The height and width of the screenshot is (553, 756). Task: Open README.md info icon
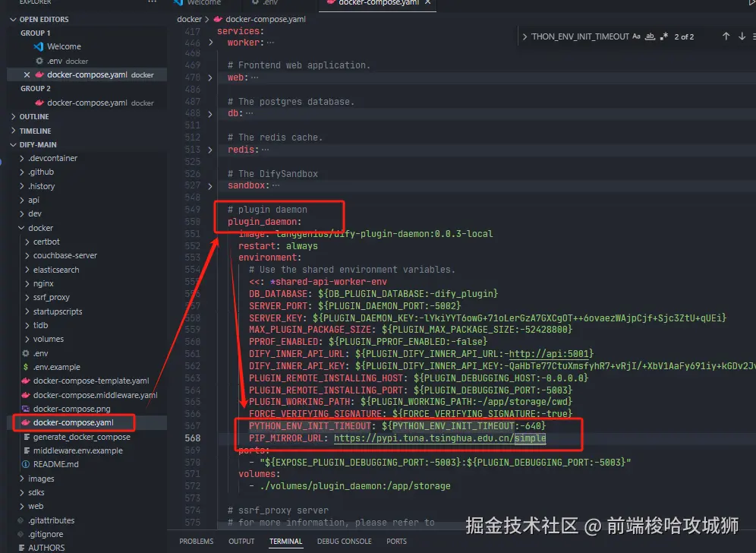coord(26,464)
